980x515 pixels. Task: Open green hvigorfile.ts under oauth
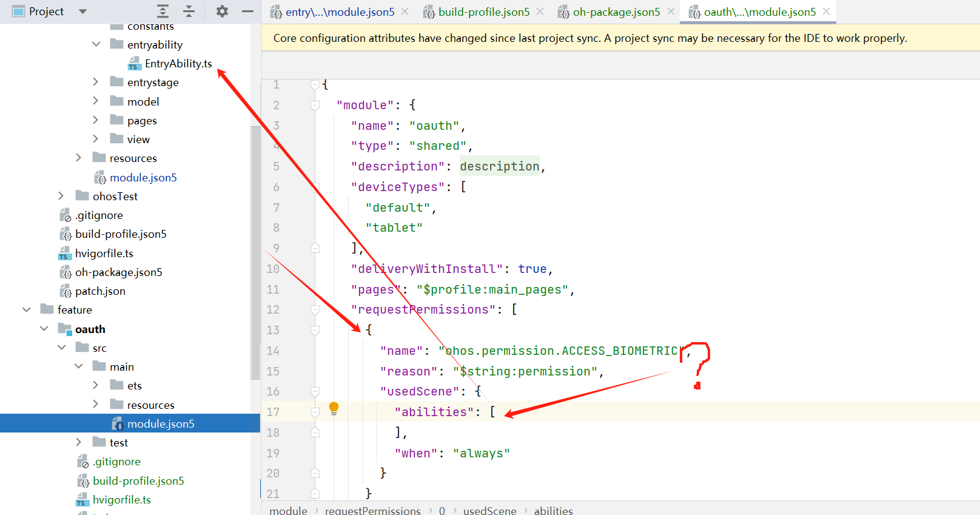coord(122,500)
